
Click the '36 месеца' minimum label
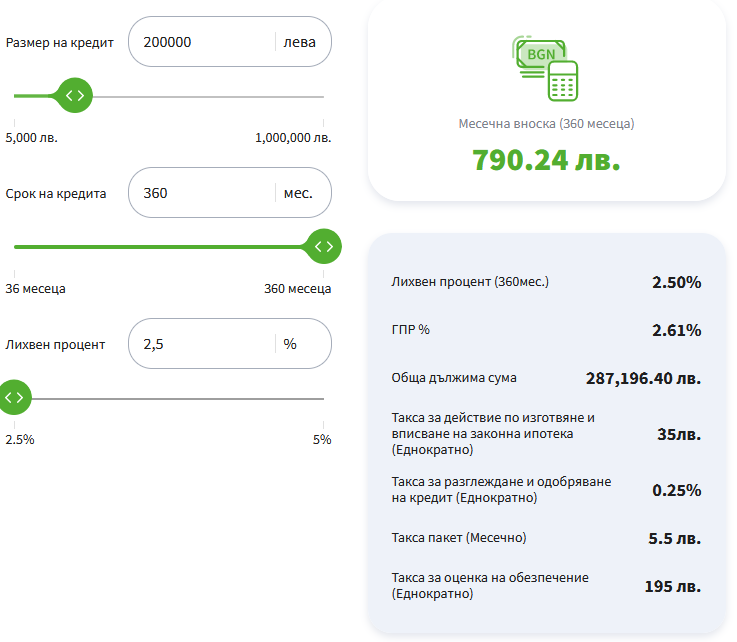point(35,289)
